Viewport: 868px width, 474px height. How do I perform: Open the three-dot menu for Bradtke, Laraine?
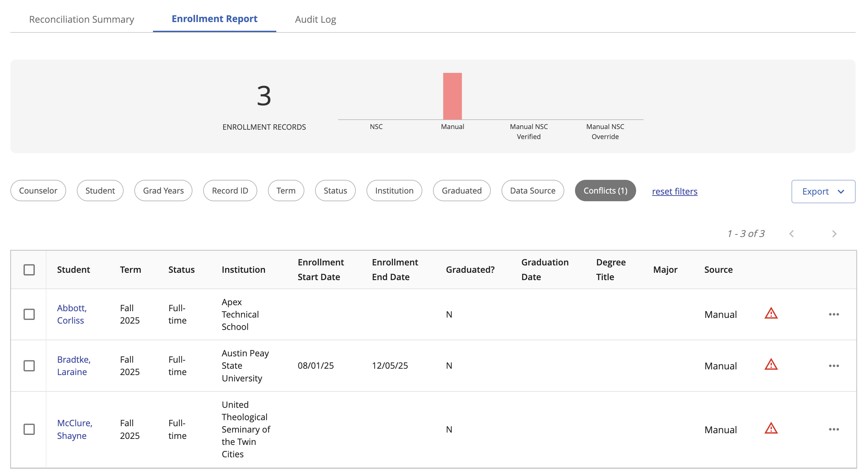833,365
